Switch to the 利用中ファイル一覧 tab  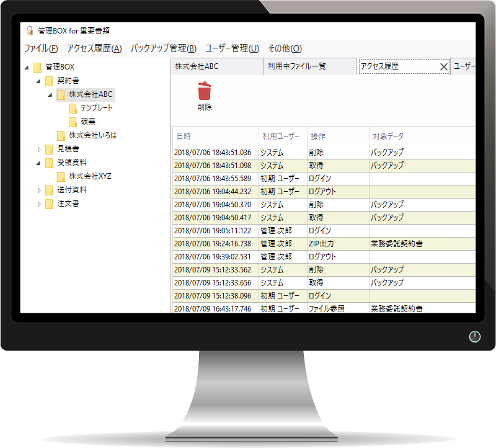[x=297, y=66]
